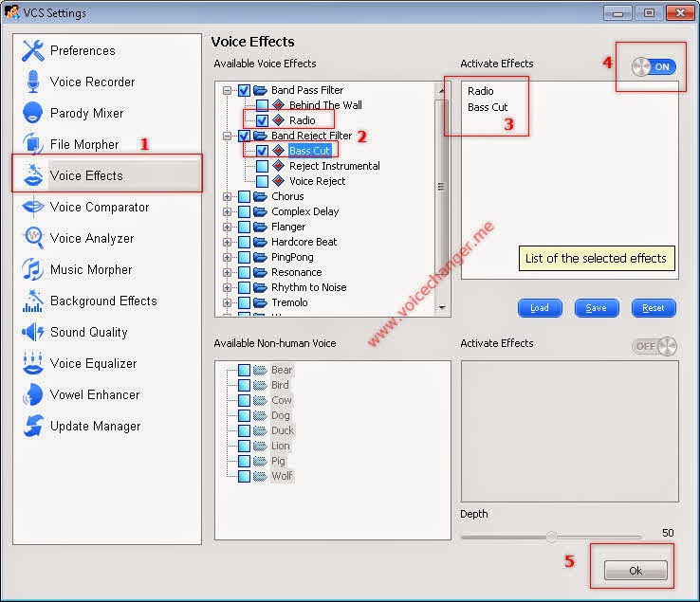
Task: Collapse the Band Pass Filter group
Action: (x=228, y=90)
